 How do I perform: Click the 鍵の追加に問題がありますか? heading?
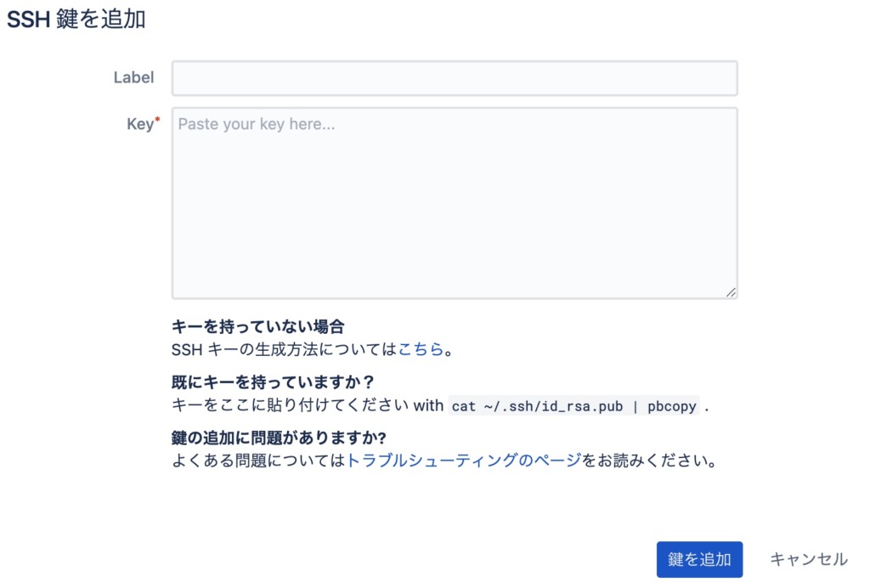(279, 438)
